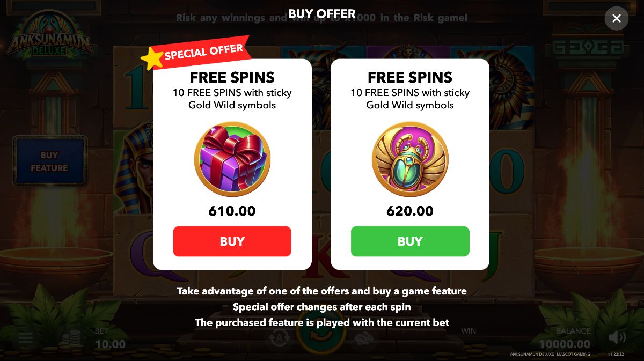Click the left offer's Free Spins title
The height and width of the screenshot is (361, 644).
click(232, 77)
